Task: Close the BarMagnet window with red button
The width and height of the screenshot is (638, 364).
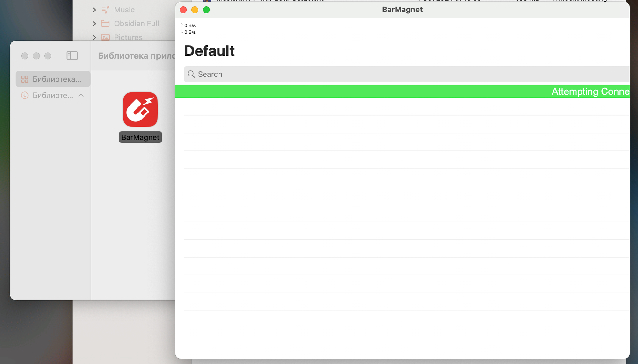Action: pos(183,10)
